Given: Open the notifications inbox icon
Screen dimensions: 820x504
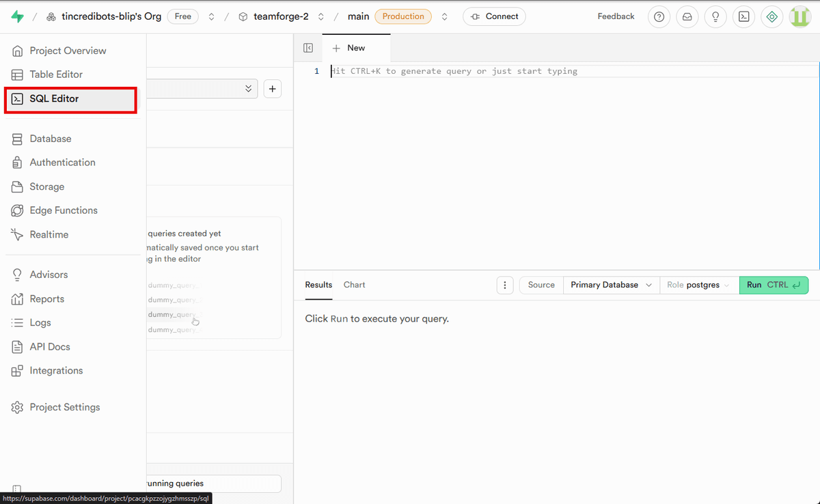Looking at the screenshot, I should (x=687, y=16).
